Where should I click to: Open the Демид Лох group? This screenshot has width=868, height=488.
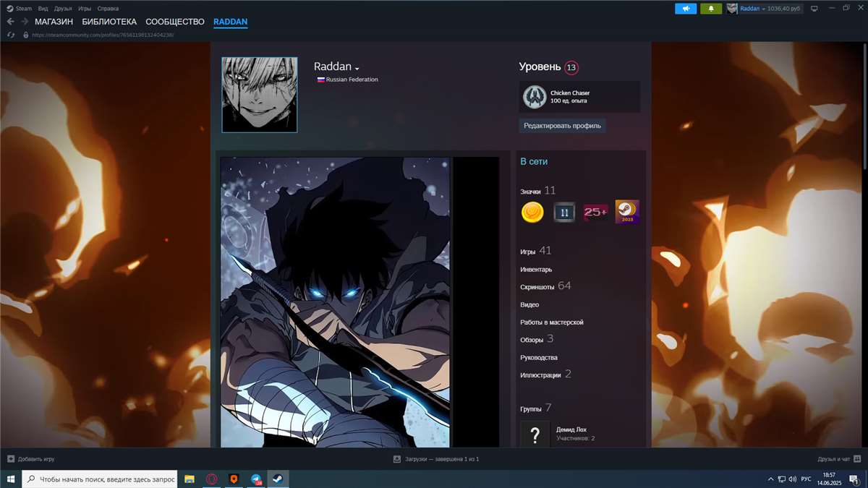[571, 429]
